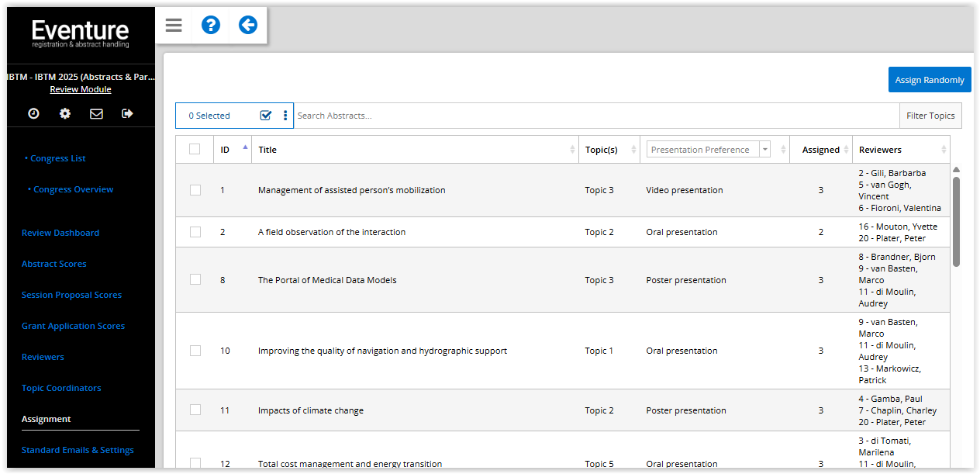This screenshot has height=474, width=980.
Task: Click the envelope mail icon
Action: 96,114
